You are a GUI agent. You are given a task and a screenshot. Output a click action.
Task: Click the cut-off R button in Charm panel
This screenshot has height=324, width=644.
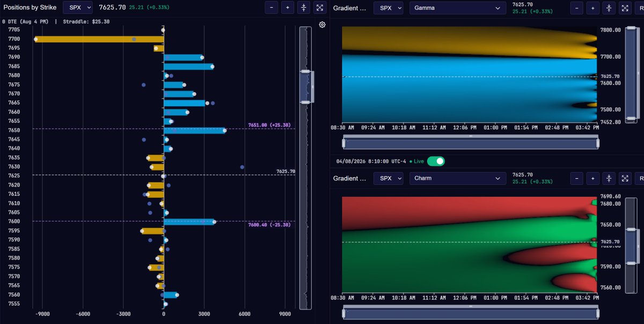tap(639, 178)
